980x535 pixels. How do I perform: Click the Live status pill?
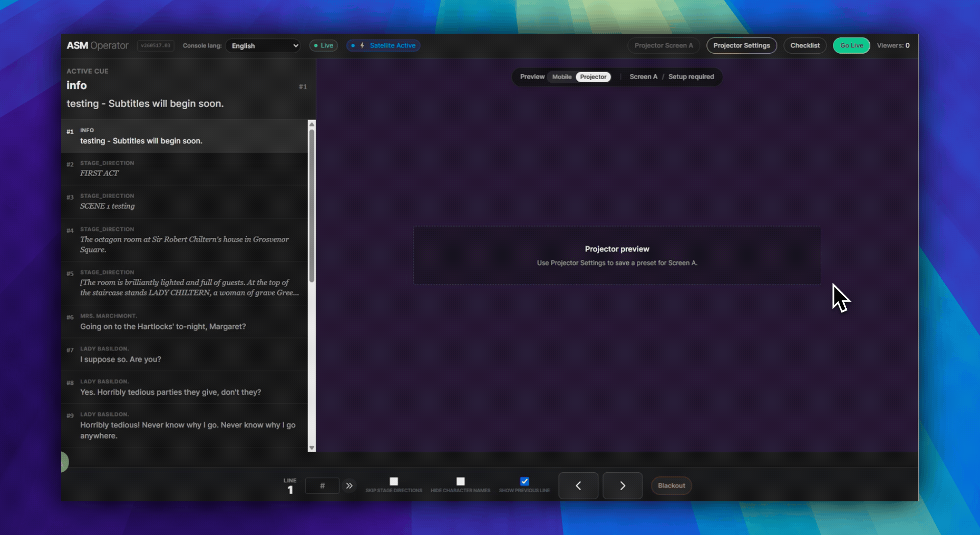324,45
